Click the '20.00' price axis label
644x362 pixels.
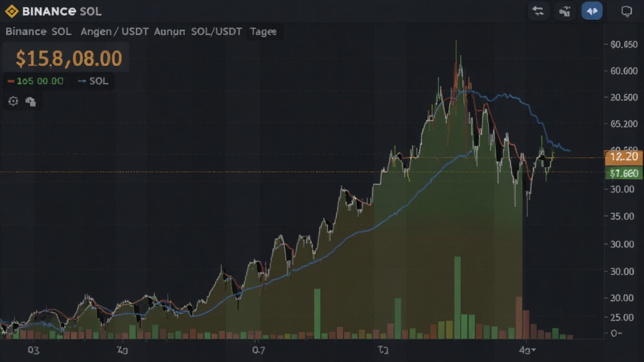[x=622, y=298]
